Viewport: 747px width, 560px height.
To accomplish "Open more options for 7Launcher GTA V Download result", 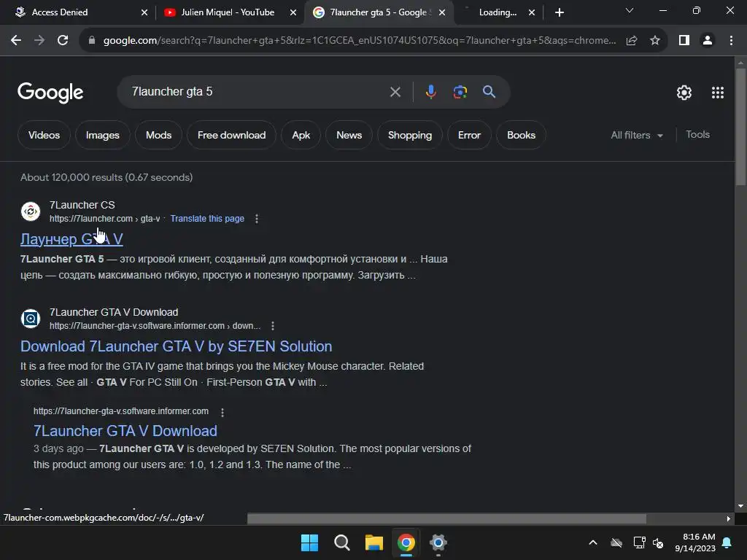I will click(273, 326).
